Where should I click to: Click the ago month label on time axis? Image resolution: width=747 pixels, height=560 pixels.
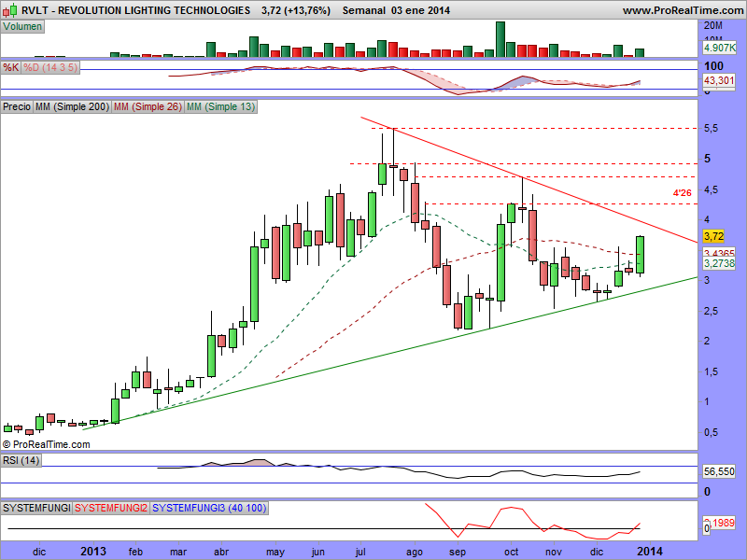[x=415, y=552]
